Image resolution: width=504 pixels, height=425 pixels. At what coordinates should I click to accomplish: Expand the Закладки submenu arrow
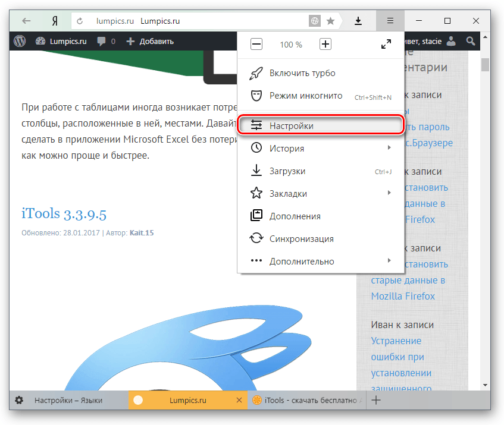pyautogui.click(x=389, y=193)
